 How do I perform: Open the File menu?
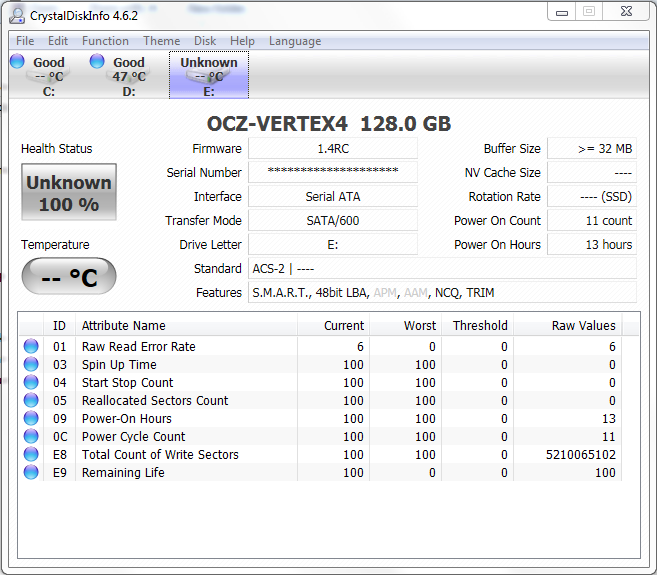pyautogui.click(x=25, y=41)
